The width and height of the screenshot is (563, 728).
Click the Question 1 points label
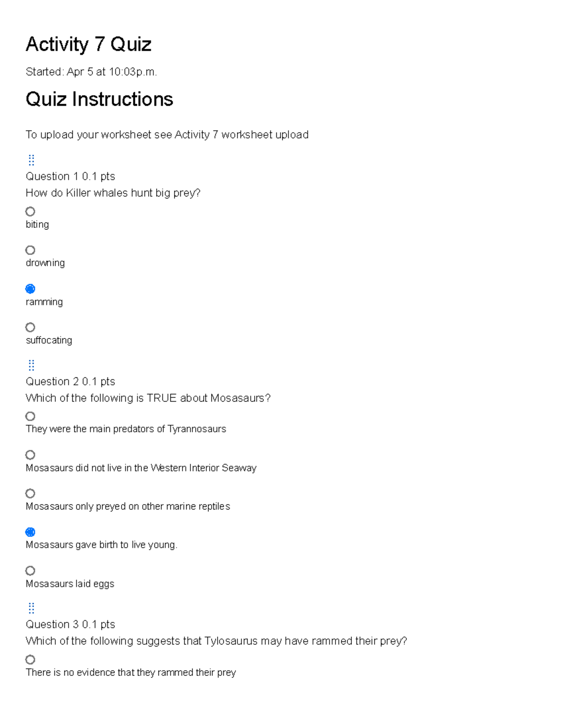click(x=70, y=176)
